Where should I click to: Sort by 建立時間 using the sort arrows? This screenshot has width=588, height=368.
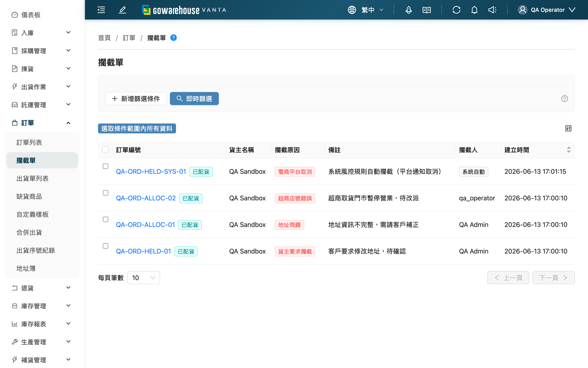coord(569,150)
